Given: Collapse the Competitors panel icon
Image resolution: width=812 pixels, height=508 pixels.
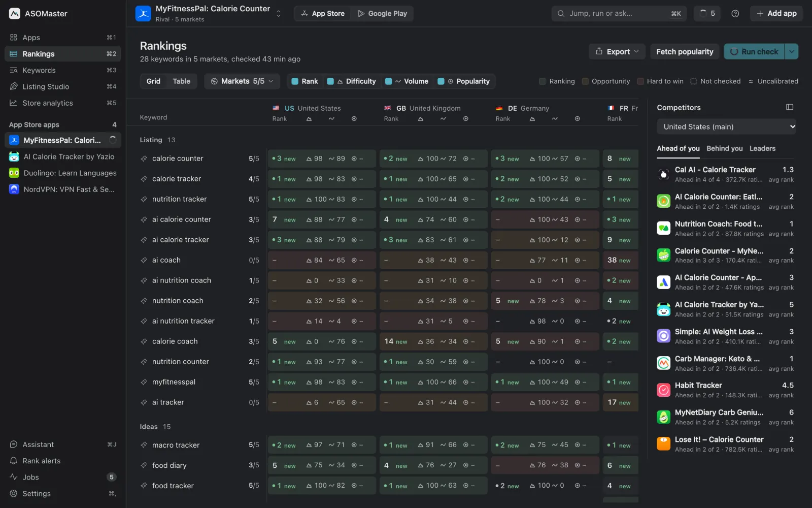Looking at the screenshot, I should (789, 107).
